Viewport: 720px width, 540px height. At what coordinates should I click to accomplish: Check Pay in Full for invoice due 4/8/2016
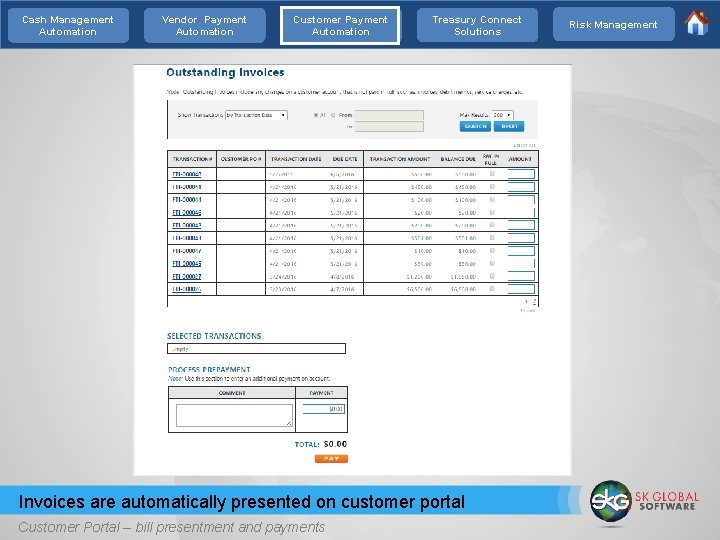(x=492, y=276)
